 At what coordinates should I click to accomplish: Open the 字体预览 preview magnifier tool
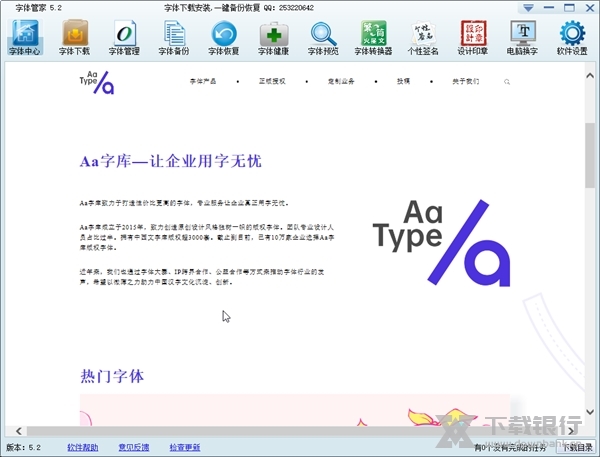point(323,38)
